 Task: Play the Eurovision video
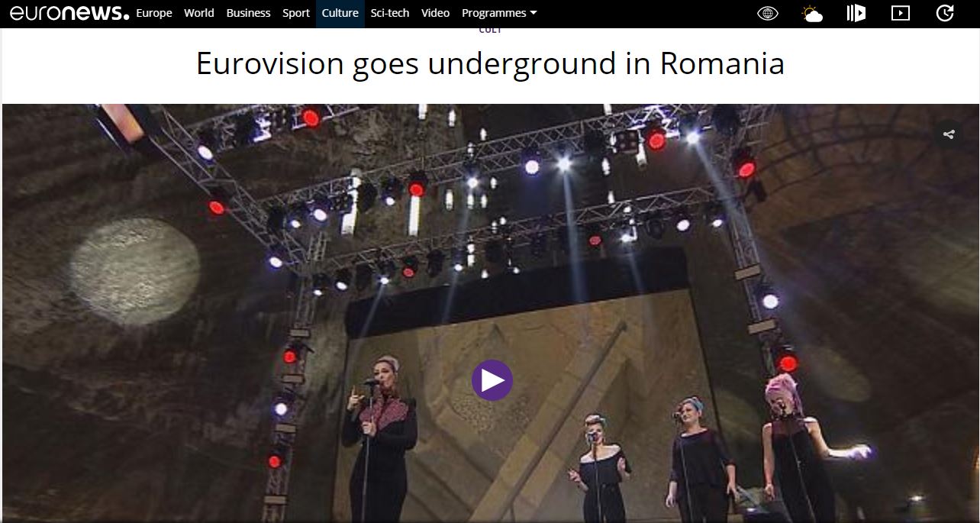[x=492, y=380]
